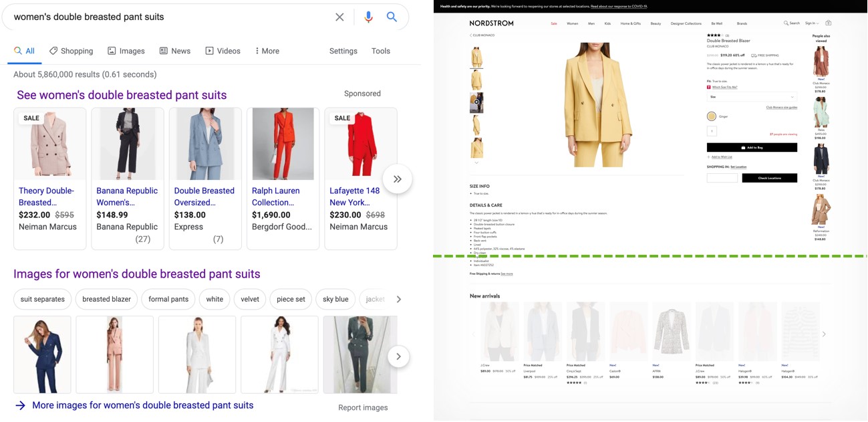Open navy pant suit image result
Image resolution: width=868 pixels, height=422 pixels.
pyautogui.click(x=42, y=354)
